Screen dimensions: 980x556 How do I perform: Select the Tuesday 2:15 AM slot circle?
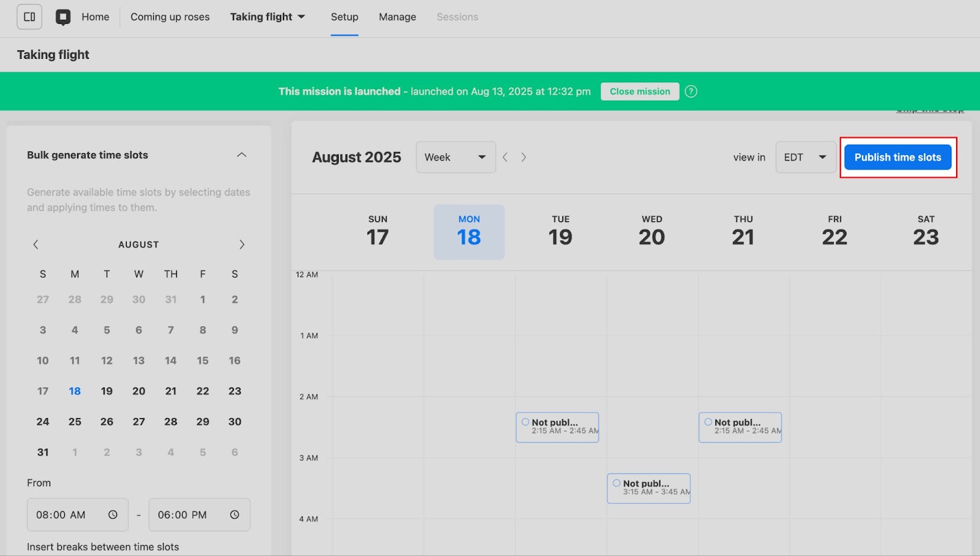tap(526, 422)
